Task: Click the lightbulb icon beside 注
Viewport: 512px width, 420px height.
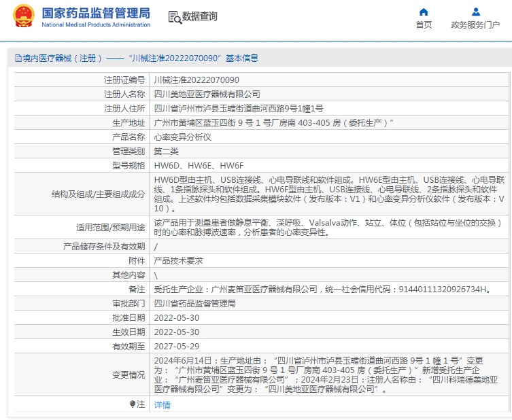Action: (133, 404)
